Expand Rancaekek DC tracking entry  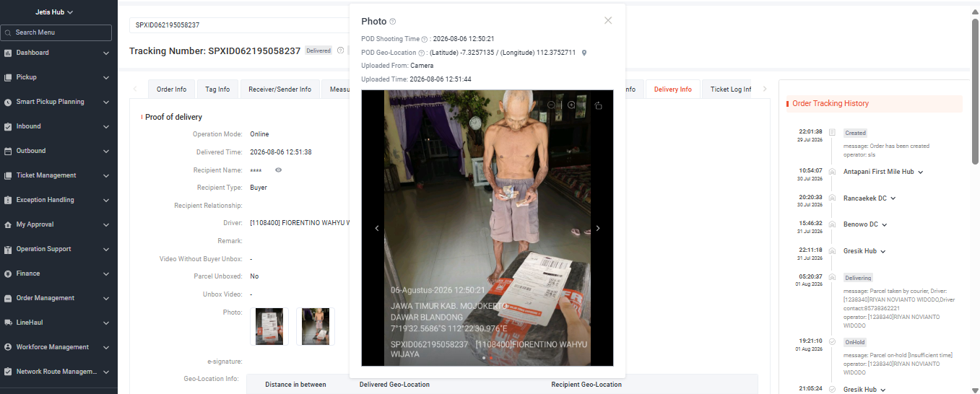[893, 198]
